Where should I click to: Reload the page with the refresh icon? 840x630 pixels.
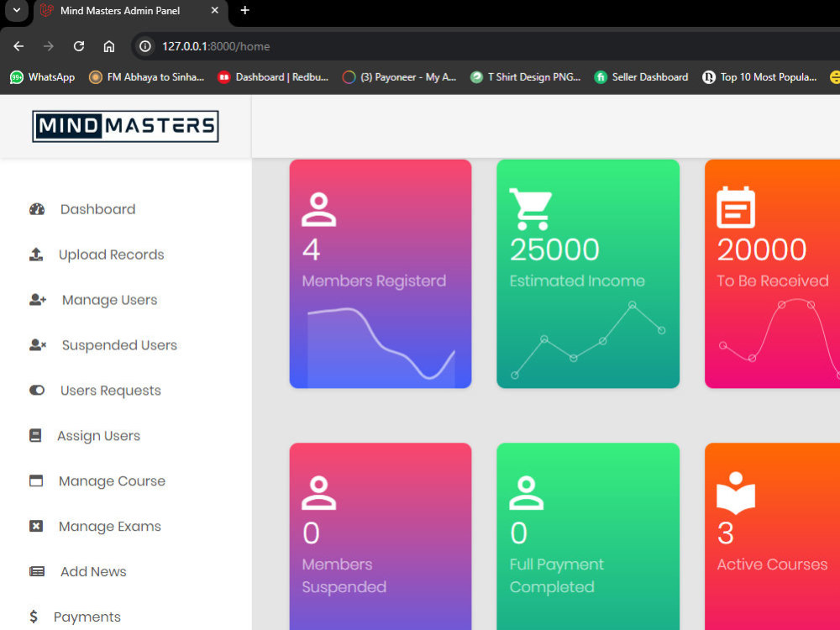click(79, 46)
